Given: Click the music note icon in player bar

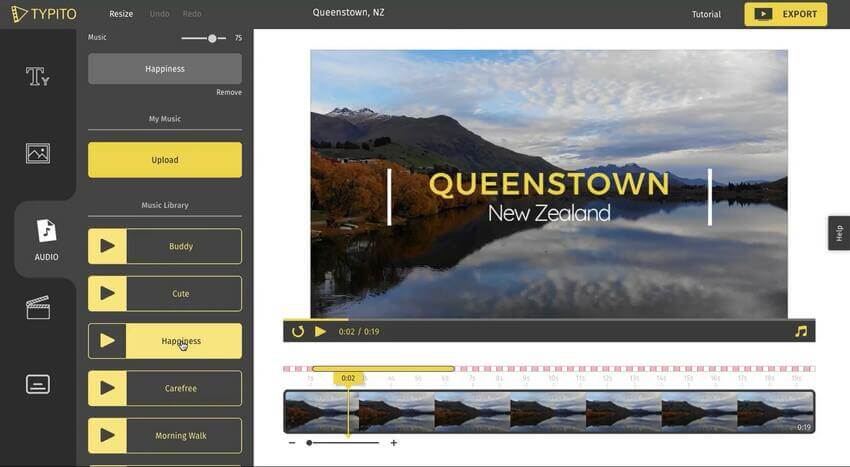Looking at the screenshot, I should pos(801,331).
